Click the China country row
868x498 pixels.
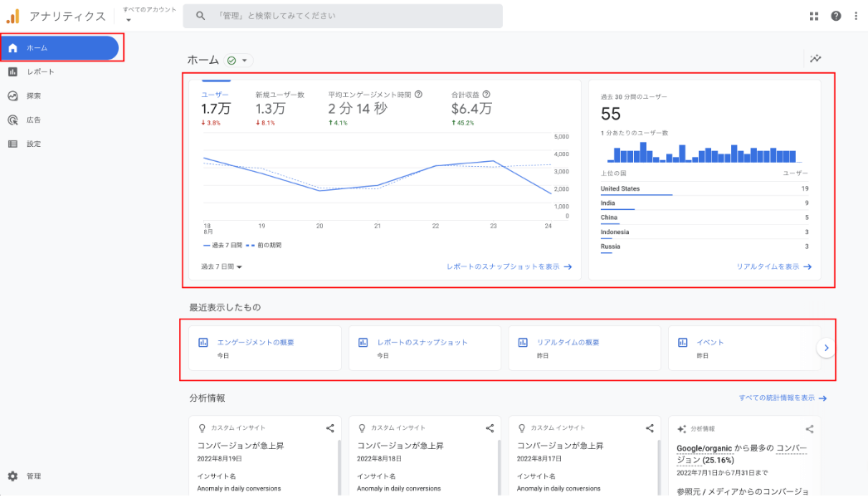(x=705, y=217)
